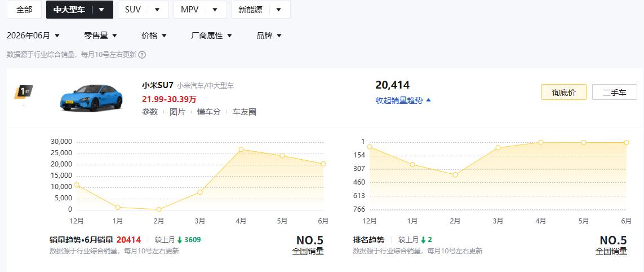Open the 新能源 dropdown arrow
The height and width of the screenshot is (272, 644).
(278, 10)
